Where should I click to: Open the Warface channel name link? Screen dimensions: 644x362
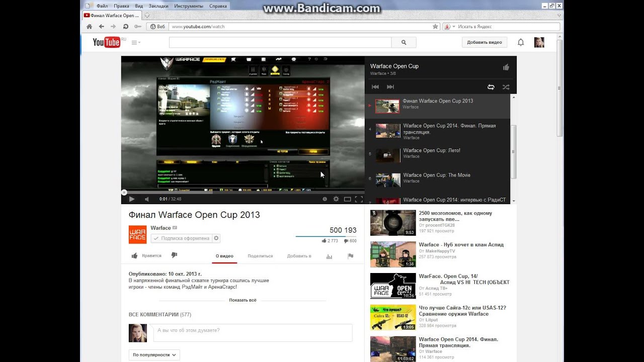(x=161, y=228)
